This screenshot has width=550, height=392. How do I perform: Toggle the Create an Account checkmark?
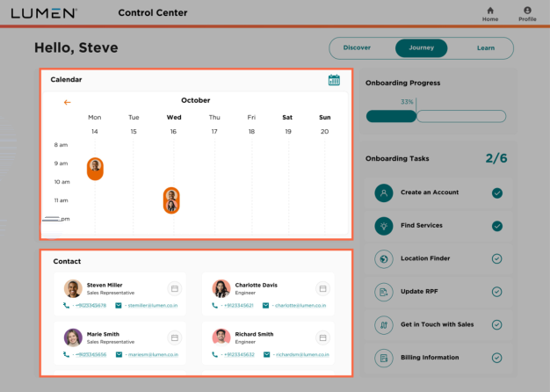[497, 193]
